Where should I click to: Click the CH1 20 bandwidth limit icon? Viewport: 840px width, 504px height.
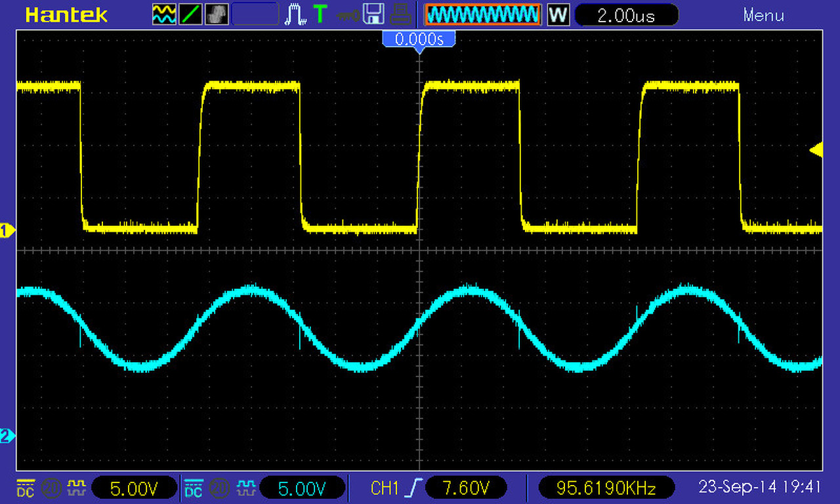51,488
